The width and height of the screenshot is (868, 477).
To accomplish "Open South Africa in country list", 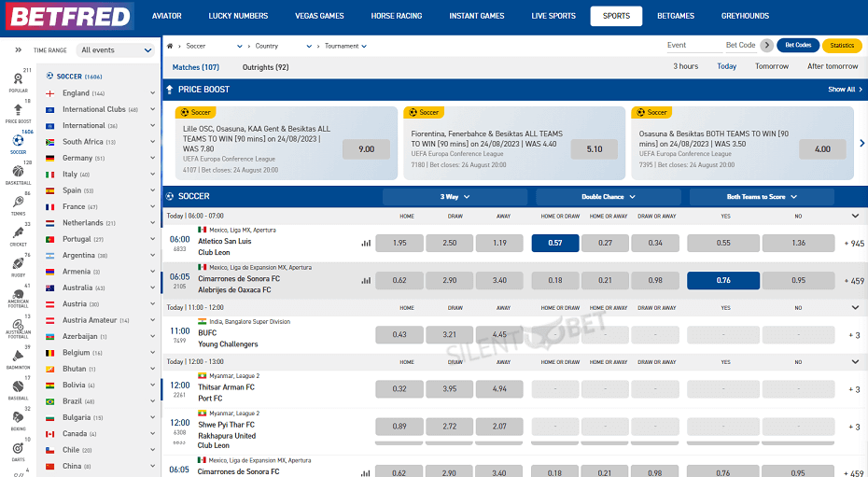I will click(x=100, y=142).
